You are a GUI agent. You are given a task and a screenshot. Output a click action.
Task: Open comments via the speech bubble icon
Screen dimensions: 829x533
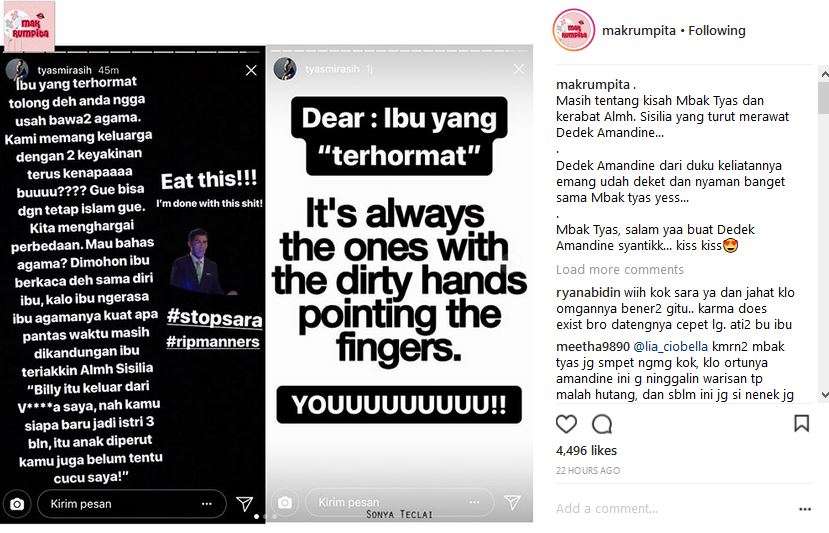click(602, 424)
